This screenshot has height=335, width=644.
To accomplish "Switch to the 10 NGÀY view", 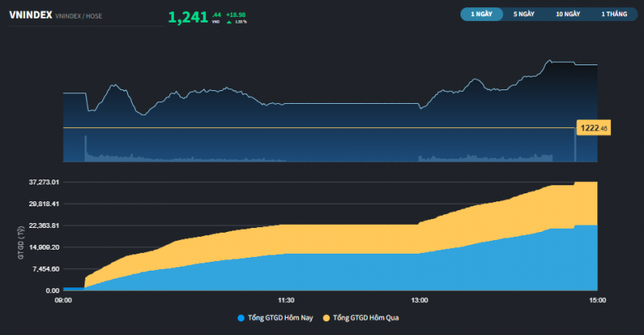I will [x=567, y=14].
